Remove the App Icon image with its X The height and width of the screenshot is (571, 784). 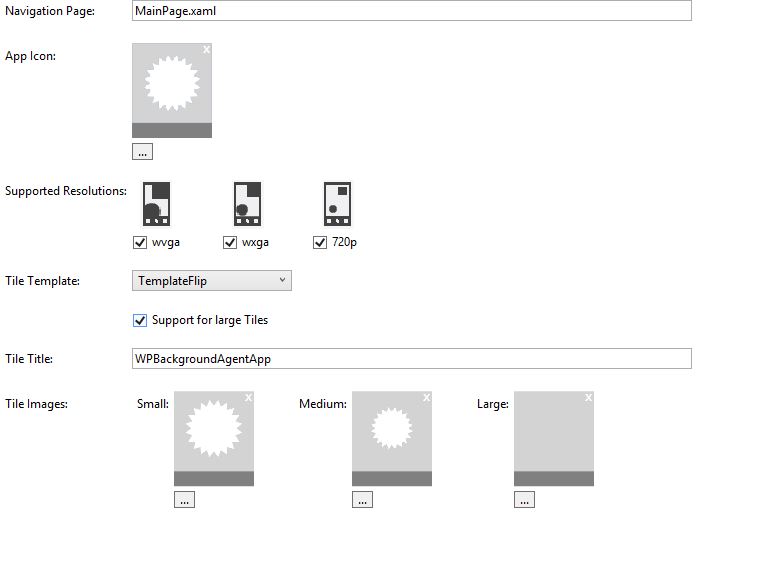[206, 49]
